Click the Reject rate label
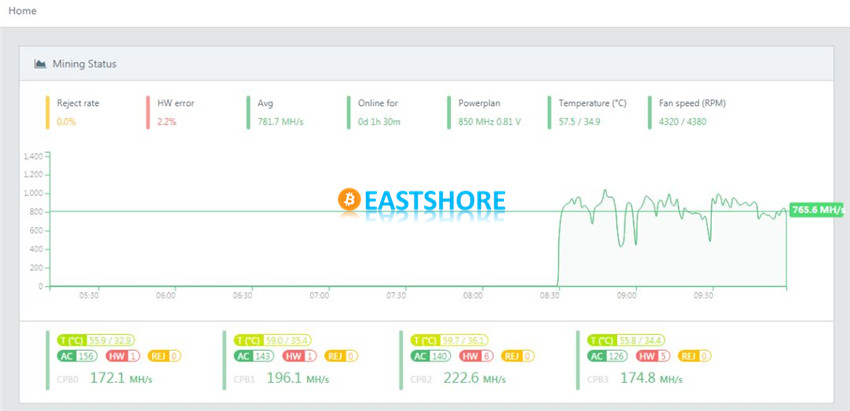 pyautogui.click(x=78, y=103)
